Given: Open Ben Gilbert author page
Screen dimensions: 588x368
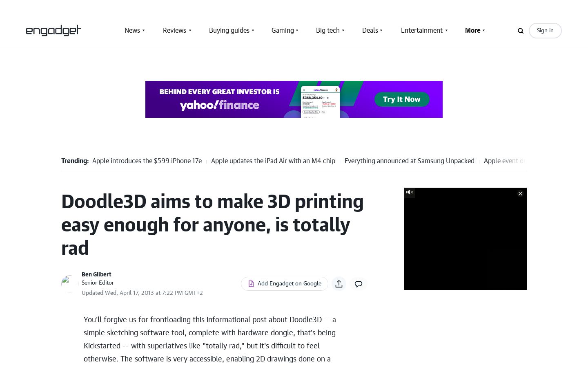Looking at the screenshot, I should pos(96,274).
